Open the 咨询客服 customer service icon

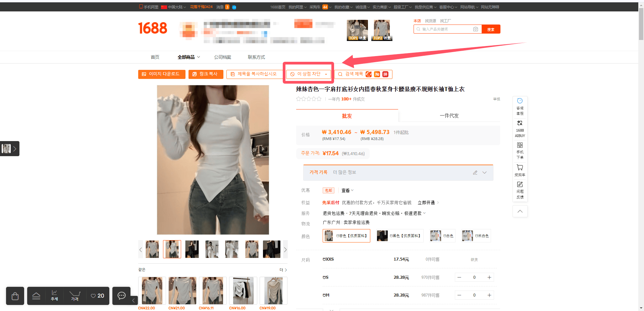coord(520,106)
